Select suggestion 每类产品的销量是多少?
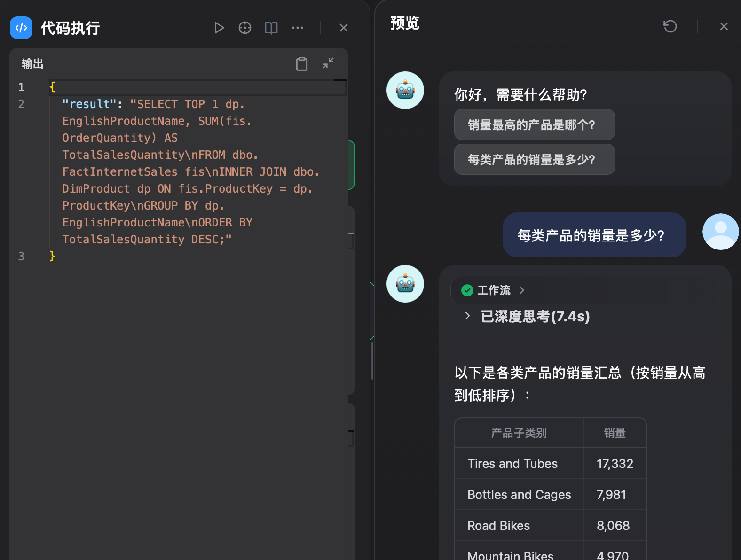 pyautogui.click(x=535, y=159)
